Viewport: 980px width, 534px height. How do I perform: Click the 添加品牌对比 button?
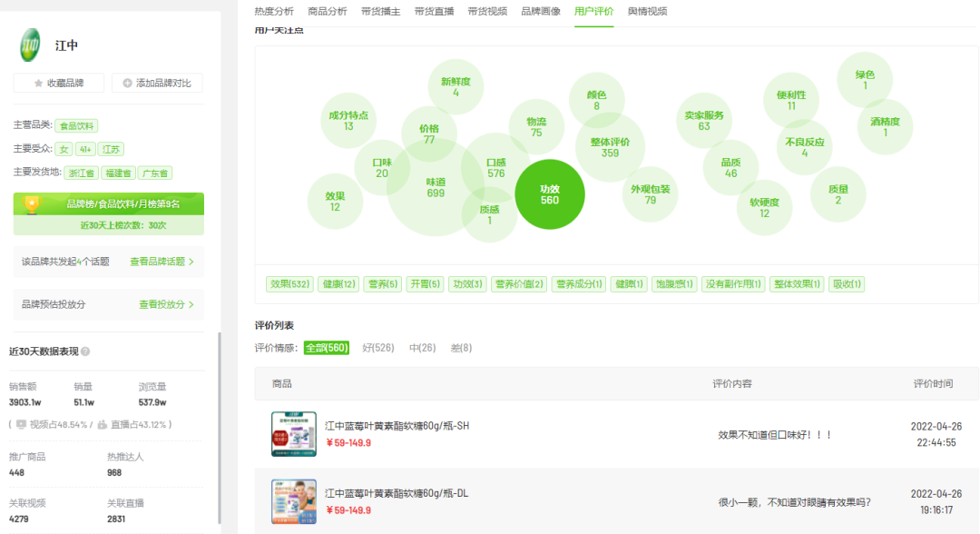(157, 84)
